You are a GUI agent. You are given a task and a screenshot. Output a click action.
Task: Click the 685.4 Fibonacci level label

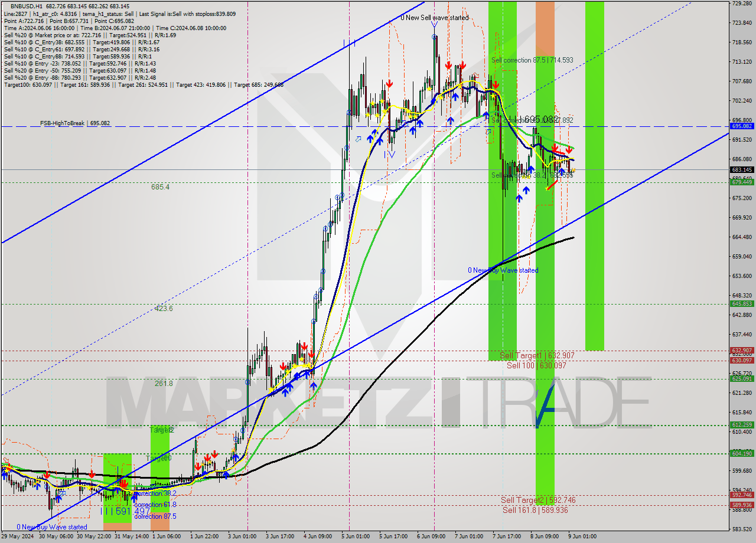(x=160, y=187)
